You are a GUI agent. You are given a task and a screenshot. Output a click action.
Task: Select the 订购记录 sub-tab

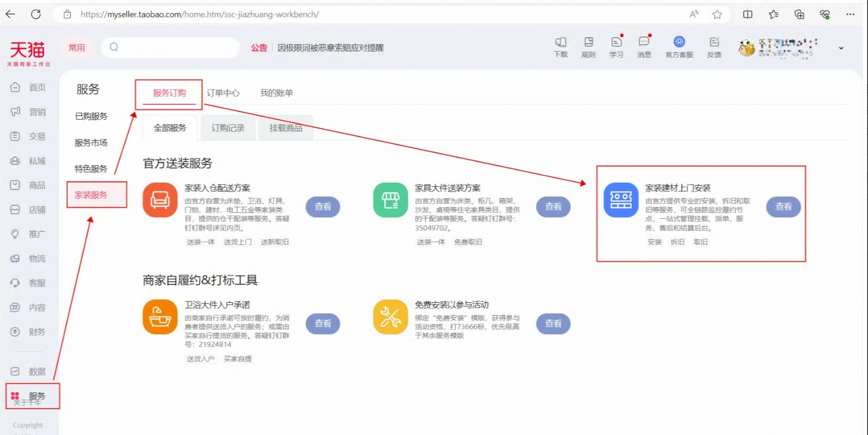click(228, 128)
